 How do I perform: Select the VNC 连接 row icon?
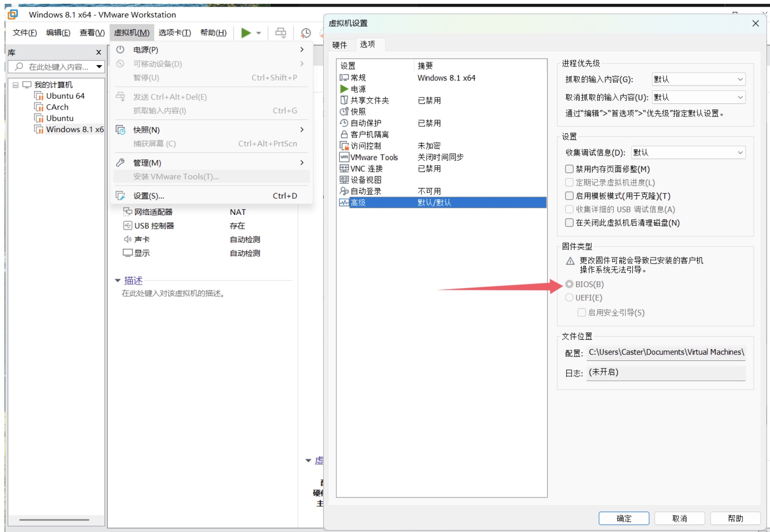[344, 169]
